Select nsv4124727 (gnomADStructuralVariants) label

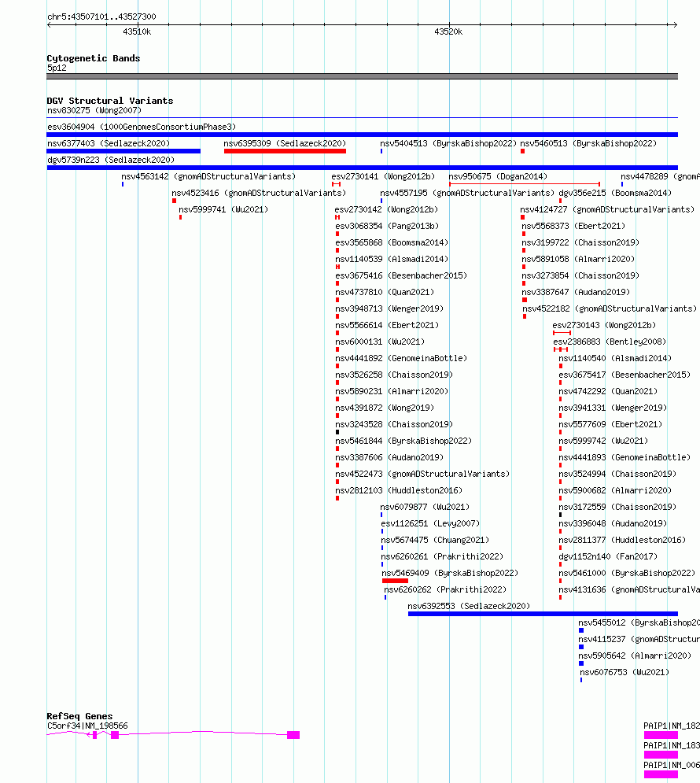(607, 209)
